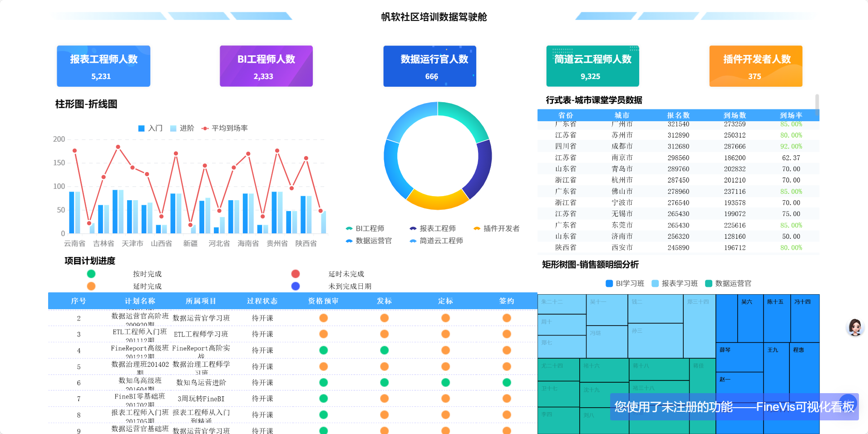Click the 吴六 treemap block

coord(750,318)
